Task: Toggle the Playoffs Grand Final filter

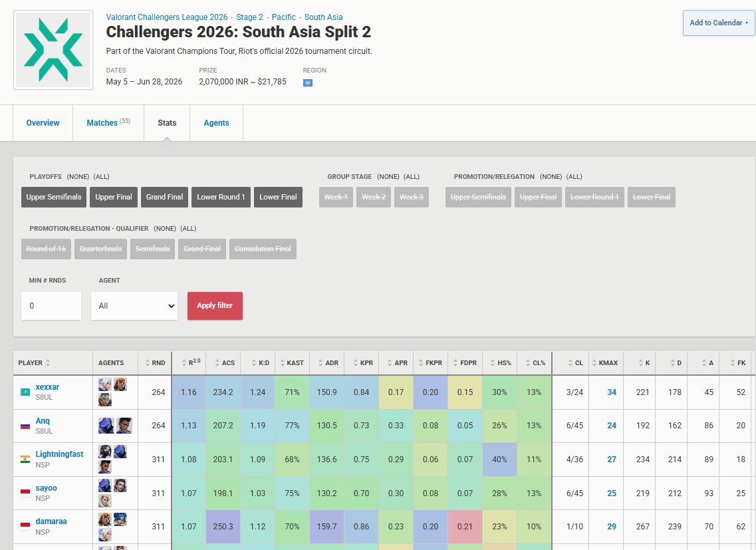Action: [164, 197]
